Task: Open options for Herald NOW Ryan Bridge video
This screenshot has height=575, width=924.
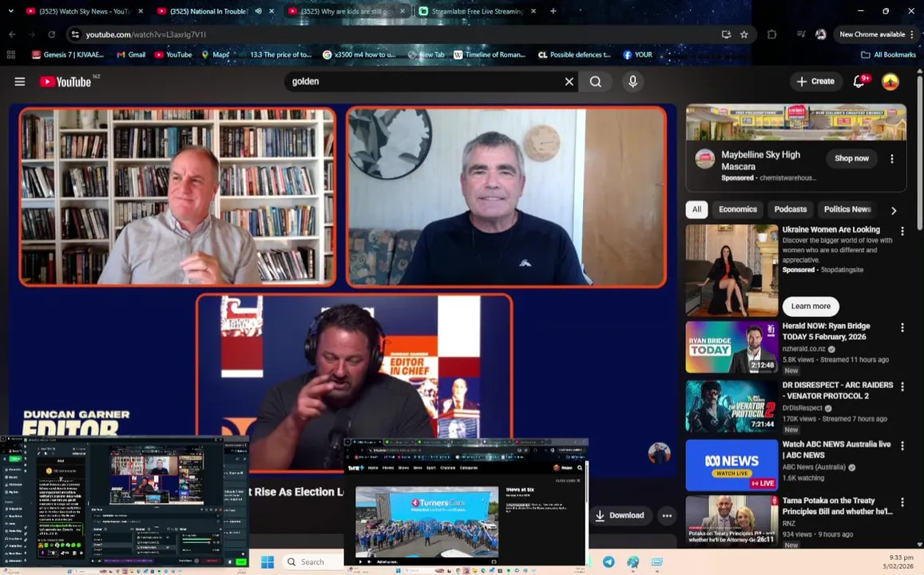Action: [902, 327]
